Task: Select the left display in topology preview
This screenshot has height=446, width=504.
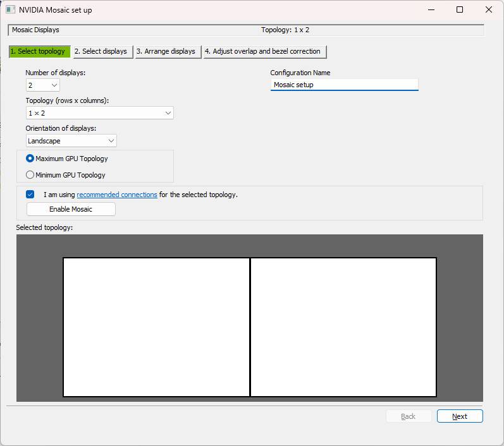Action: [x=156, y=327]
